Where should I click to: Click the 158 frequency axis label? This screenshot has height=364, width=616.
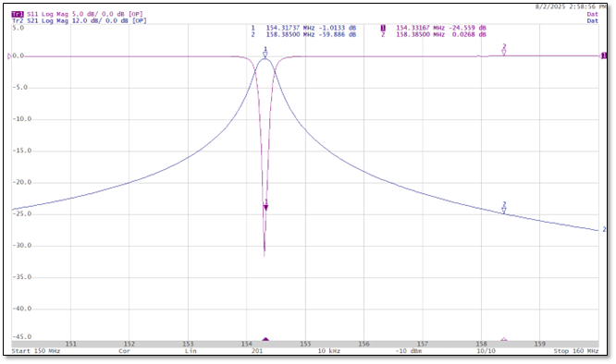tap(481, 344)
